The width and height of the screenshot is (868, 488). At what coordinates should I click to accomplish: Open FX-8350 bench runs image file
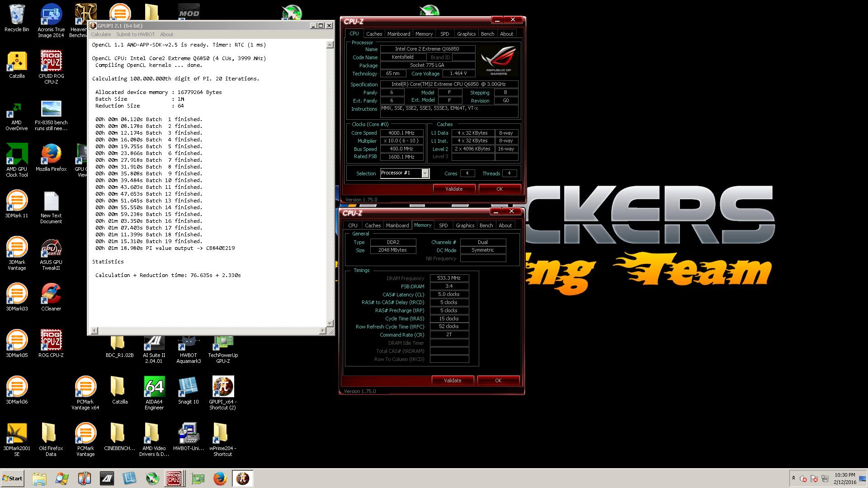[51, 114]
